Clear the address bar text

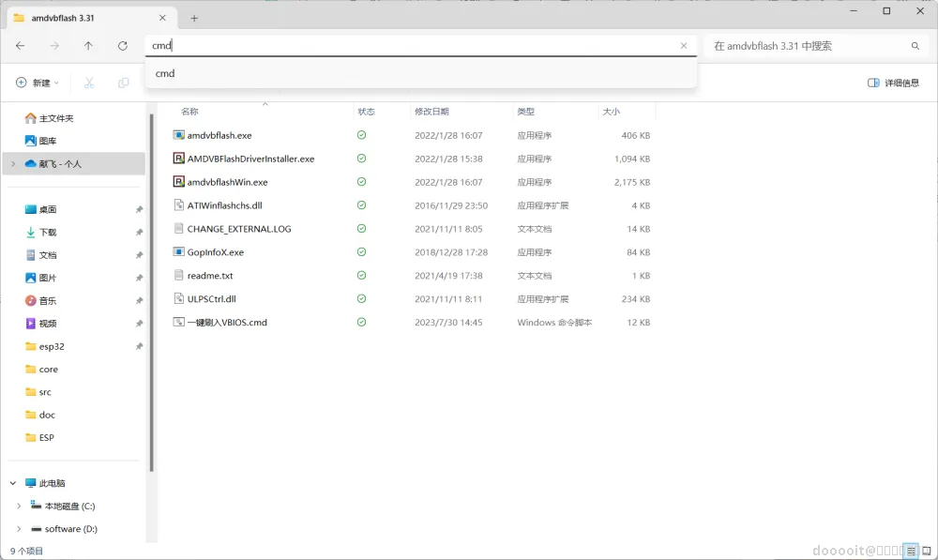pyautogui.click(x=684, y=45)
